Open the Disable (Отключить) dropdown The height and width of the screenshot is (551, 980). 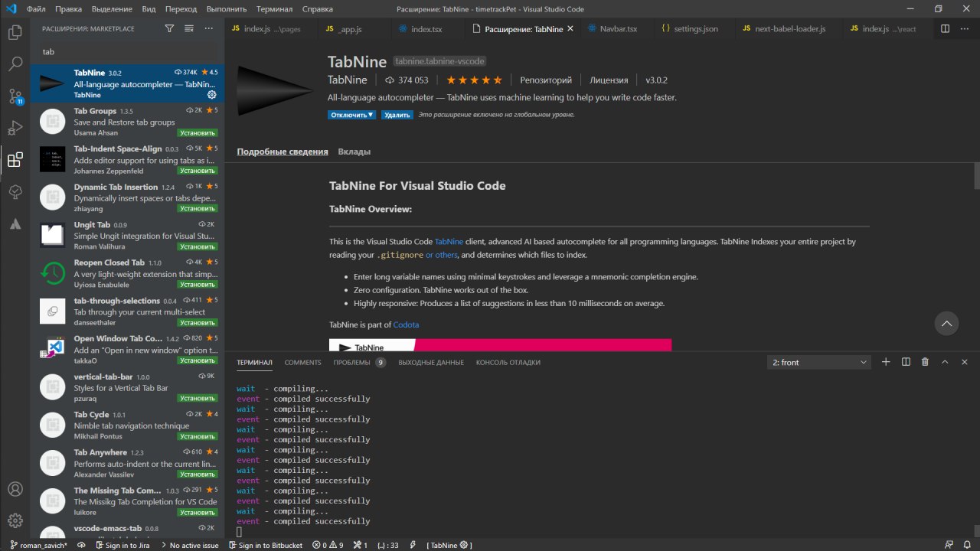(x=352, y=115)
